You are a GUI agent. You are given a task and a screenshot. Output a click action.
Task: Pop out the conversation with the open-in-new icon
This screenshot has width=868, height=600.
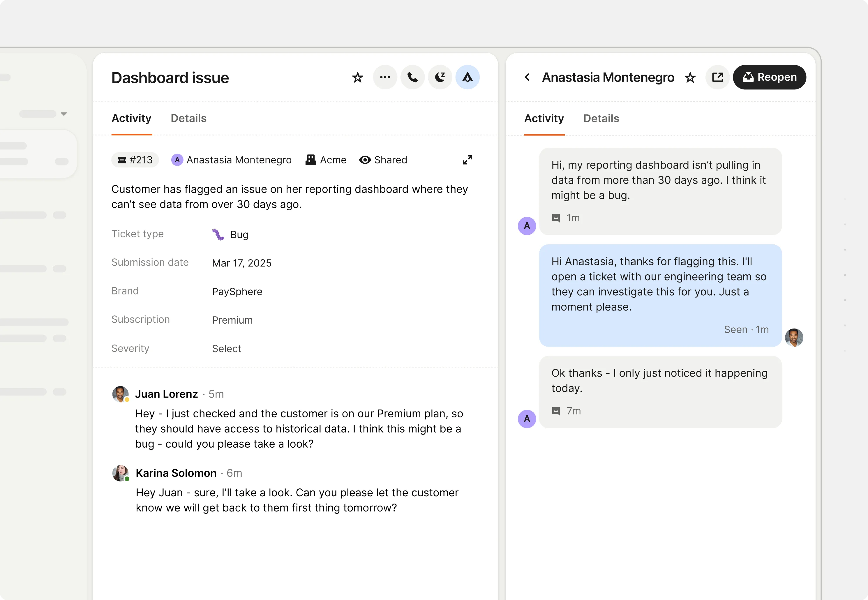(x=717, y=77)
